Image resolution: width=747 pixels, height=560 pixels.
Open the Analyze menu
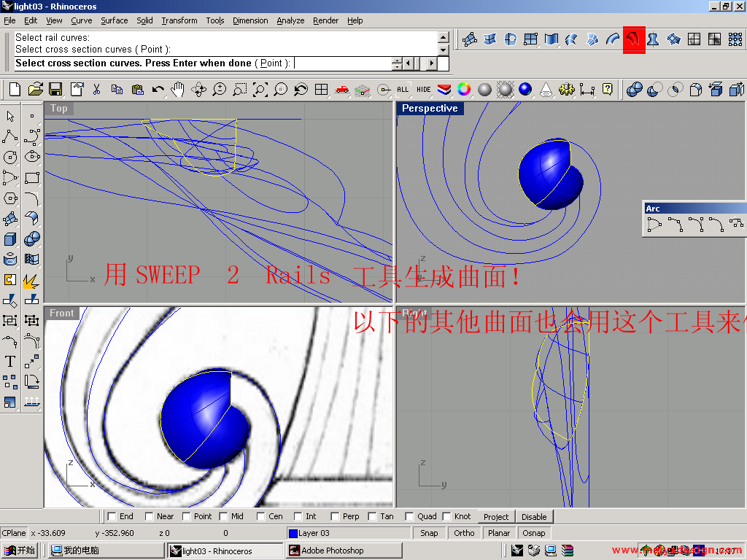coord(290,20)
